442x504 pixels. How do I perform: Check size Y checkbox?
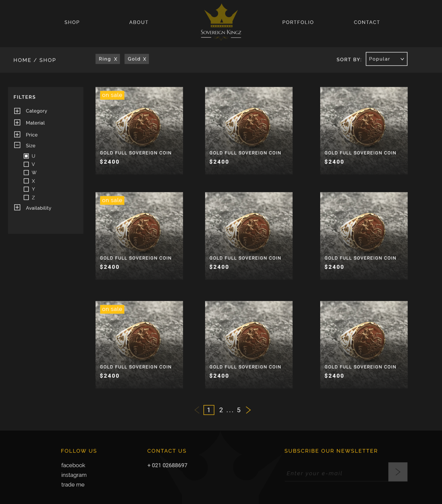[x=26, y=189]
